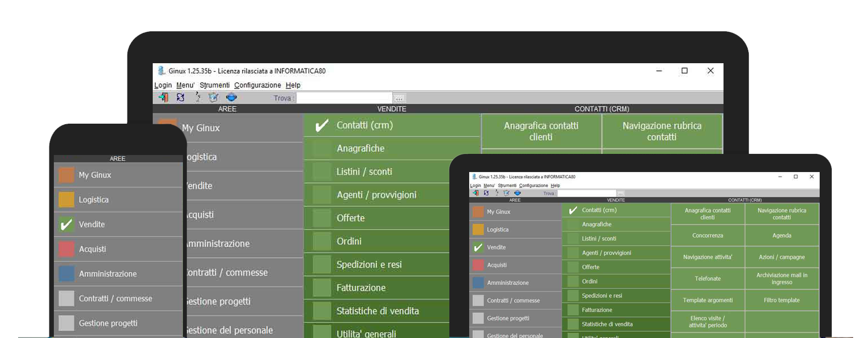Click the '...' button beside Trova on tablet
The image size is (868, 338).
pyautogui.click(x=620, y=193)
